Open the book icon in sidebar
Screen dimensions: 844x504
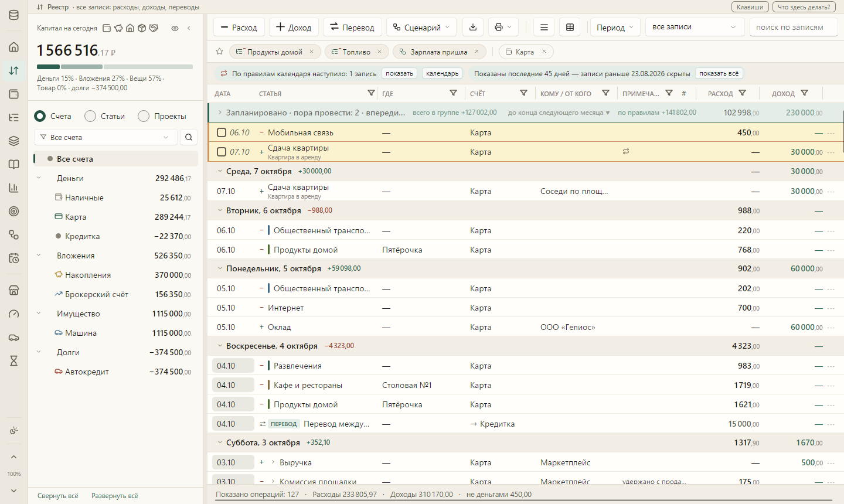[14, 164]
